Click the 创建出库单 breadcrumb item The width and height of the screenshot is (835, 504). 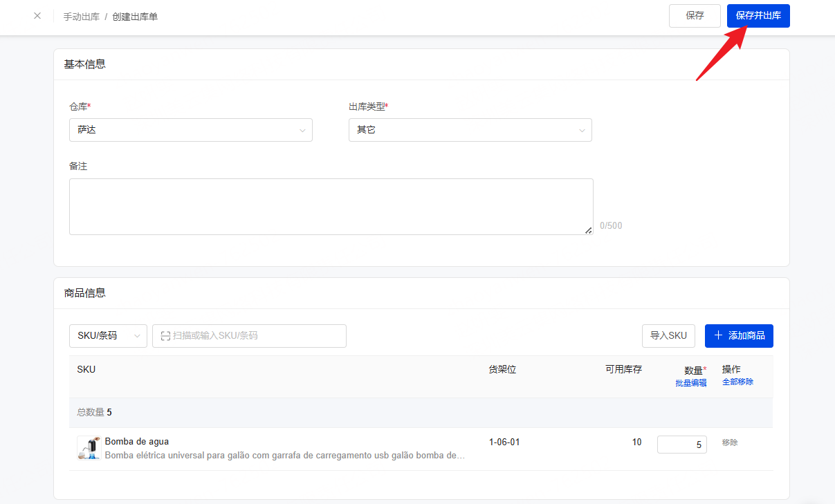(135, 17)
